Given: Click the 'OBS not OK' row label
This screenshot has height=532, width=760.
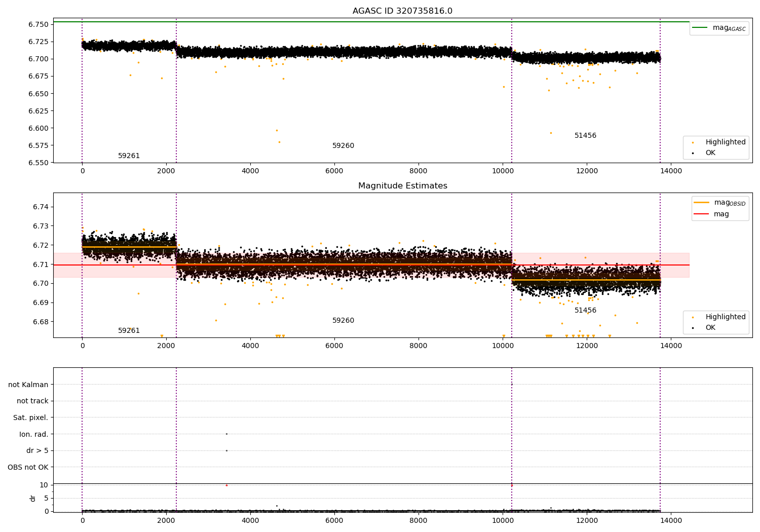Looking at the screenshot, I should click(x=28, y=468).
